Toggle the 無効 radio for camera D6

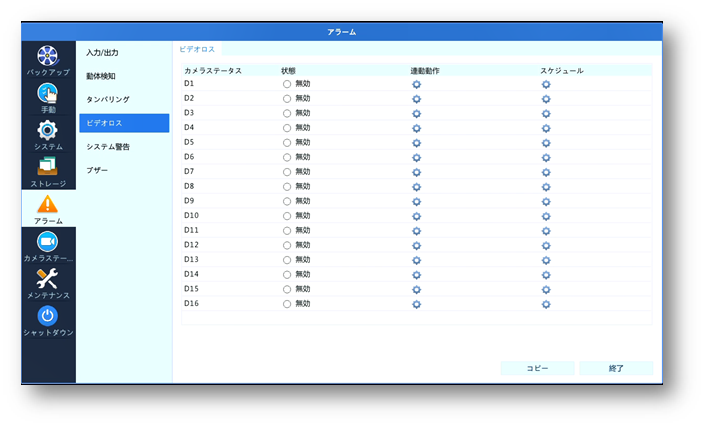(287, 157)
